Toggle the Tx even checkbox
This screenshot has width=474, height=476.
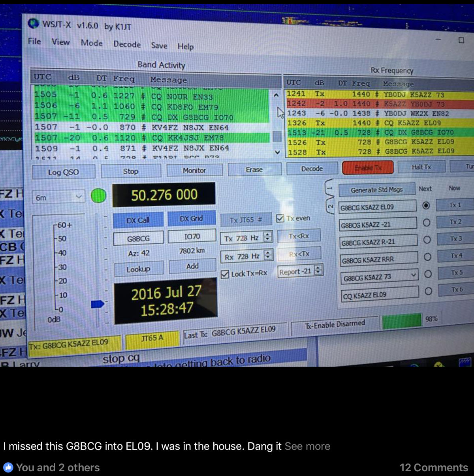pos(280,218)
